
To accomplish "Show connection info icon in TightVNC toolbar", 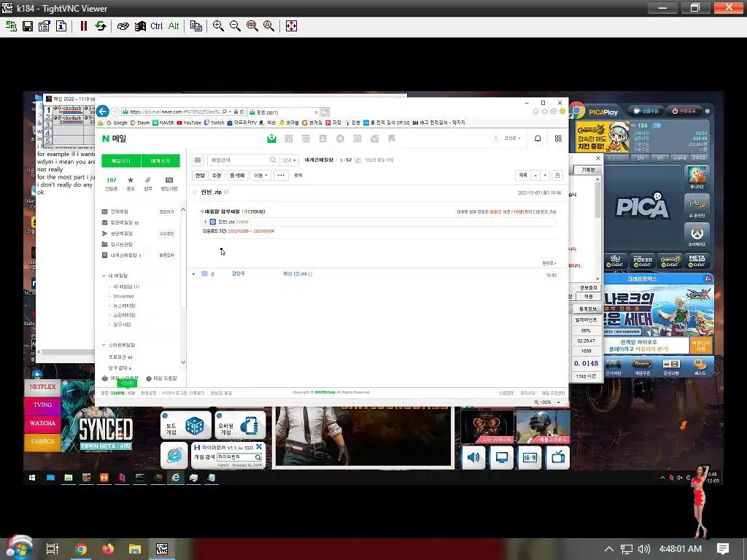I will 61,26.
